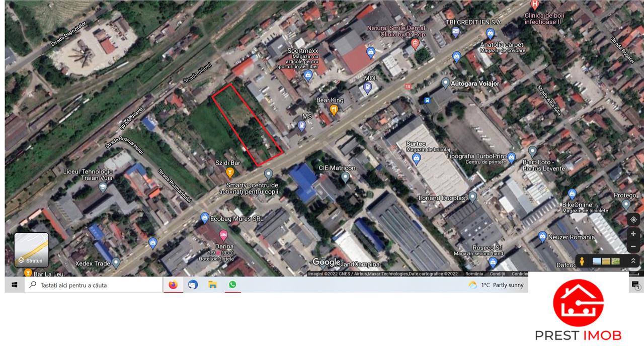The width and height of the screenshot is (644, 362).
Task: Click the Protego location pin
Action: pos(626,205)
